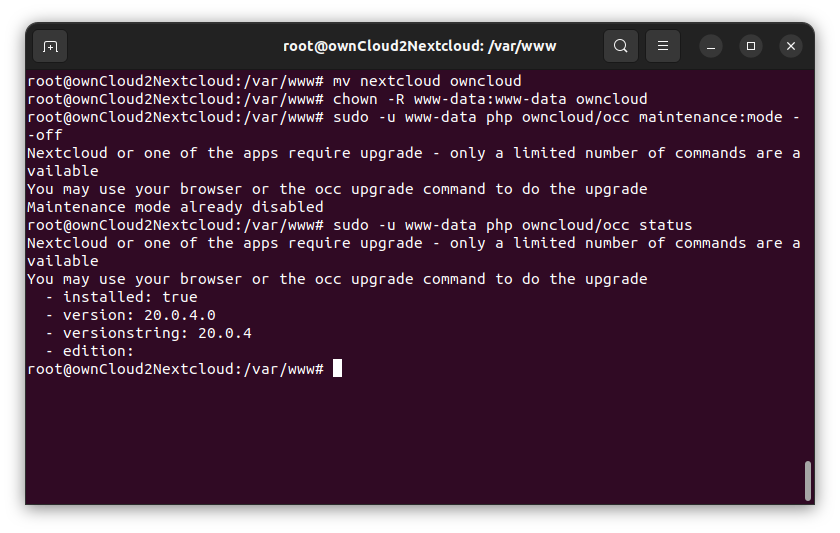Click the wrapped '-off' text fragment
The height and width of the screenshot is (533, 840).
[x=45, y=135]
